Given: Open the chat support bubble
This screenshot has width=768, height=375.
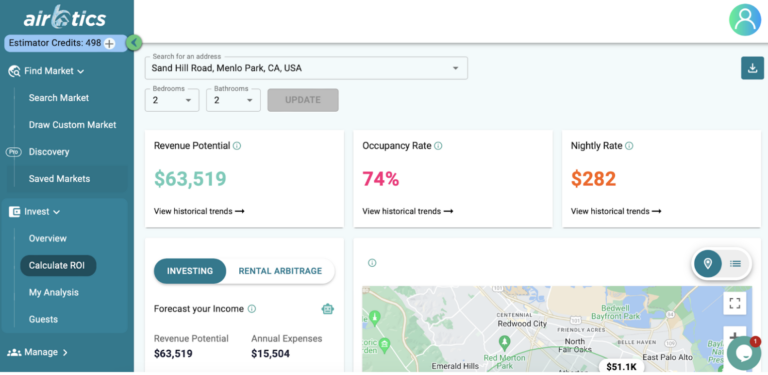Looking at the screenshot, I should [744, 353].
